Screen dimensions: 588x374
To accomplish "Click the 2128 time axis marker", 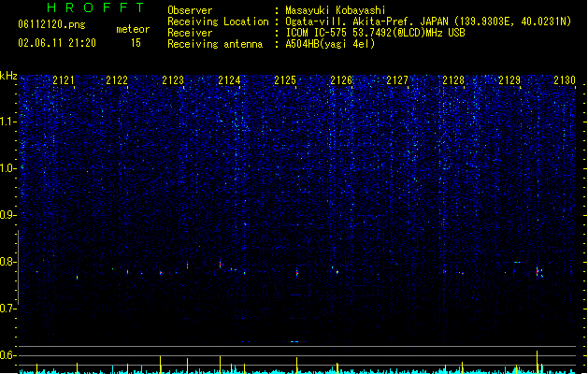I will pos(453,80).
